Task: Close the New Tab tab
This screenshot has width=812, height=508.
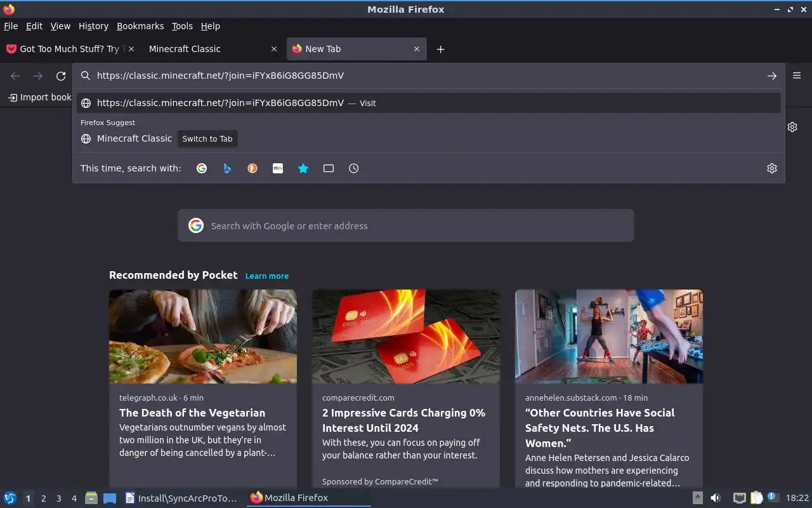Action: (417, 49)
